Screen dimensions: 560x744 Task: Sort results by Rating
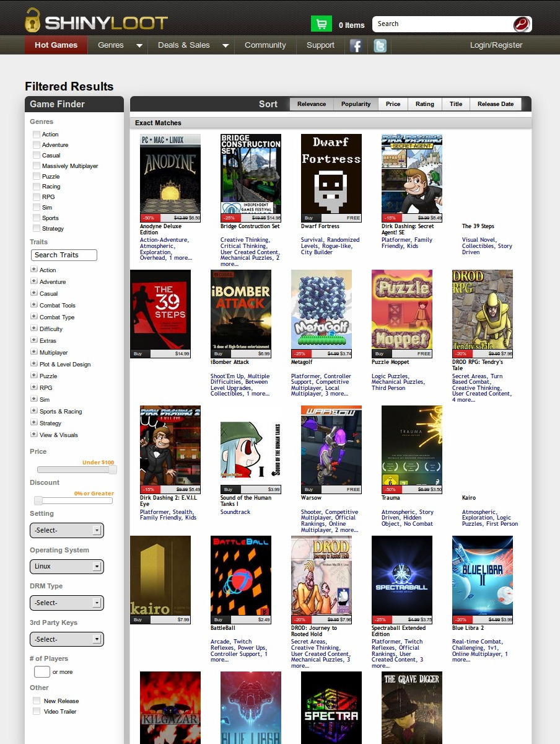425,104
